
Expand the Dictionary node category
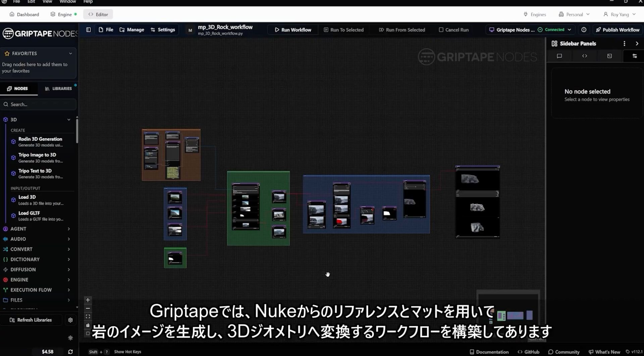tap(69, 259)
